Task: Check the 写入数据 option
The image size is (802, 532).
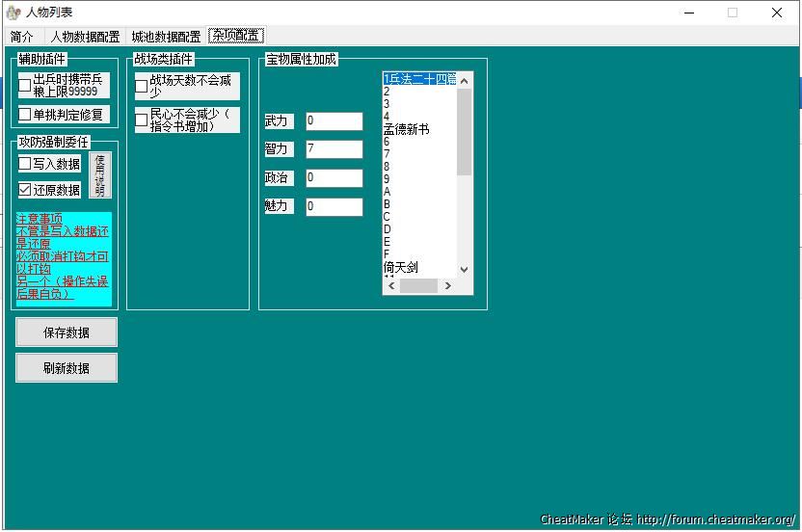Action: pos(25,164)
